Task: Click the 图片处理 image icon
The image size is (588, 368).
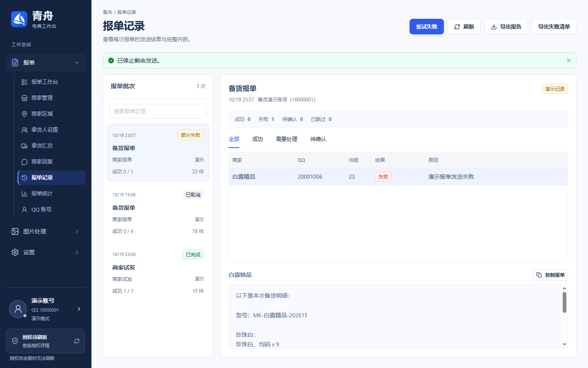Action: click(15, 231)
